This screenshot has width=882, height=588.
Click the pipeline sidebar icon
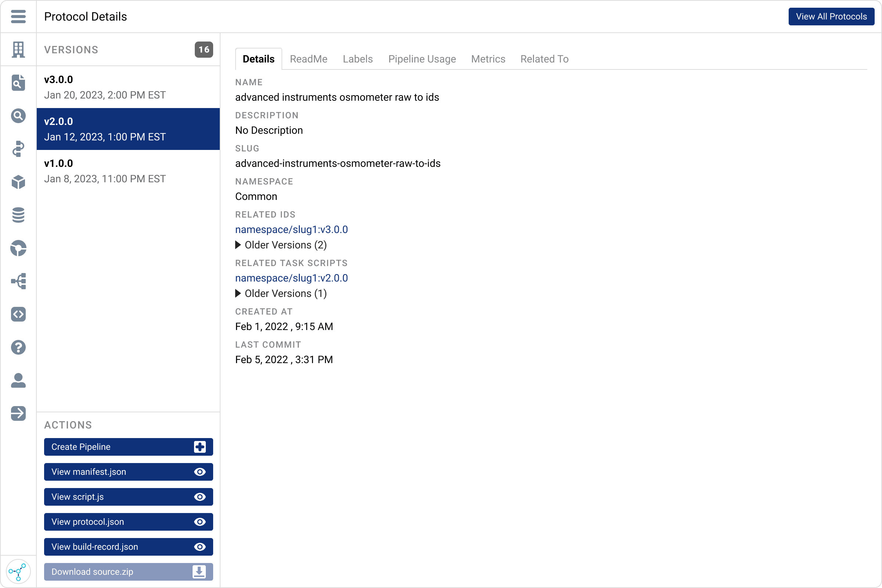coord(18,149)
